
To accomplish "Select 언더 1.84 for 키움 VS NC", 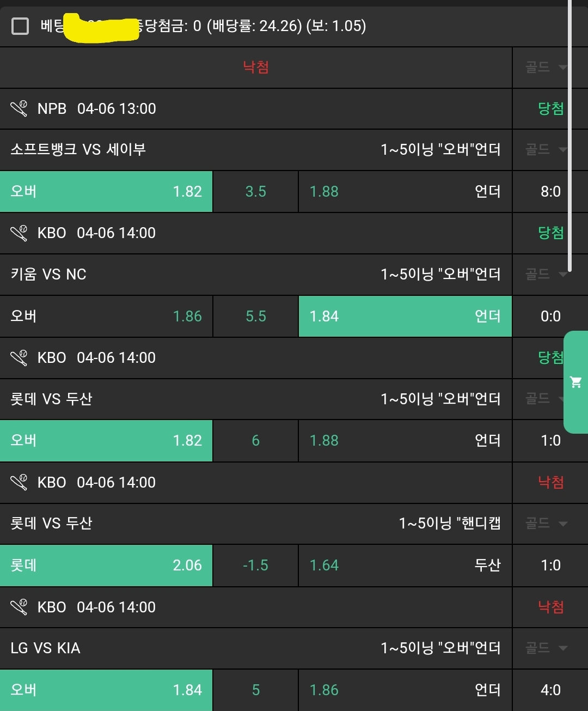I will pos(405,316).
